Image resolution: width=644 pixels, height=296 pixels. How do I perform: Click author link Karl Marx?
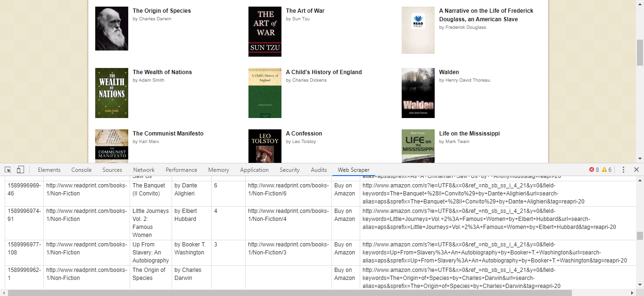(149, 142)
